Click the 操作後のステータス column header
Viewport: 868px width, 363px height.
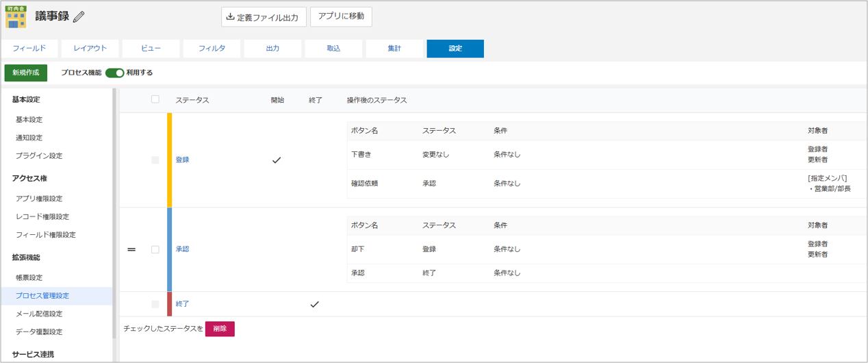tap(376, 100)
